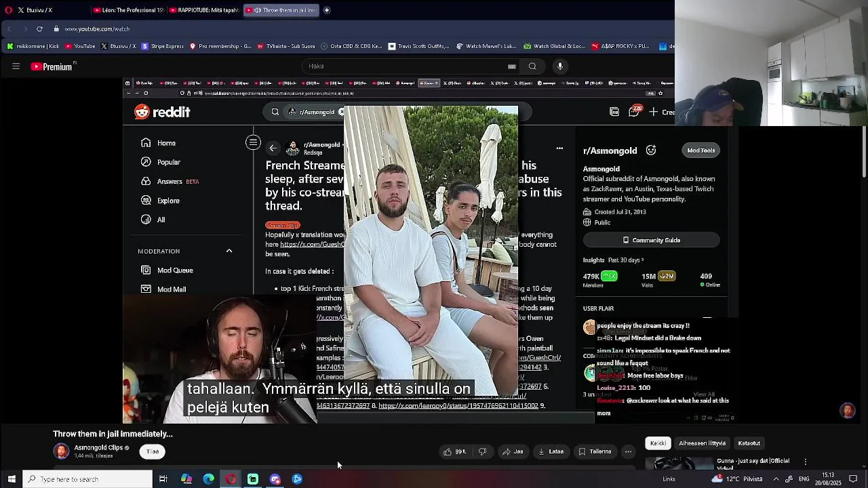This screenshot has width=868, height=488.
Task: Open the blue app icon right of the purple one
Action: coord(297,479)
